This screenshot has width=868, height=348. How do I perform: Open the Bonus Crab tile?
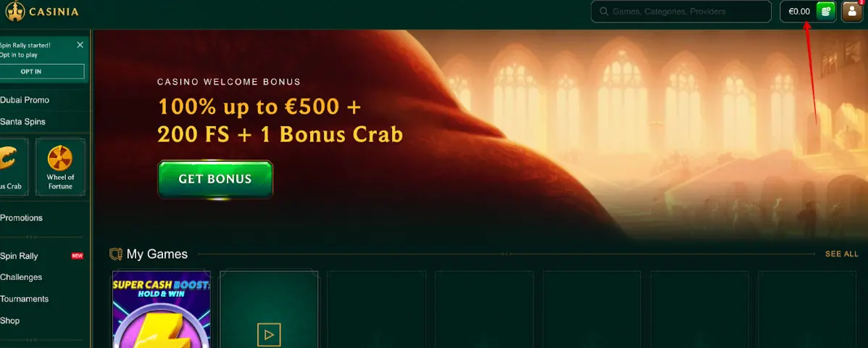click(12, 166)
